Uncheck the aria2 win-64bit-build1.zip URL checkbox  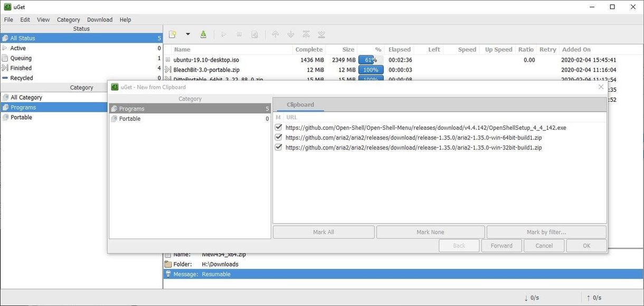279,138
